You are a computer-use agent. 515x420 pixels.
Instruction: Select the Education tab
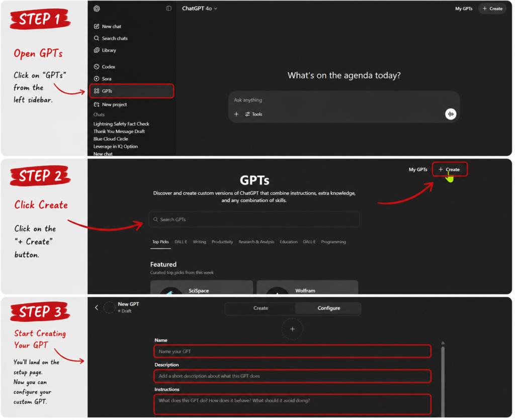[x=288, y=242]
